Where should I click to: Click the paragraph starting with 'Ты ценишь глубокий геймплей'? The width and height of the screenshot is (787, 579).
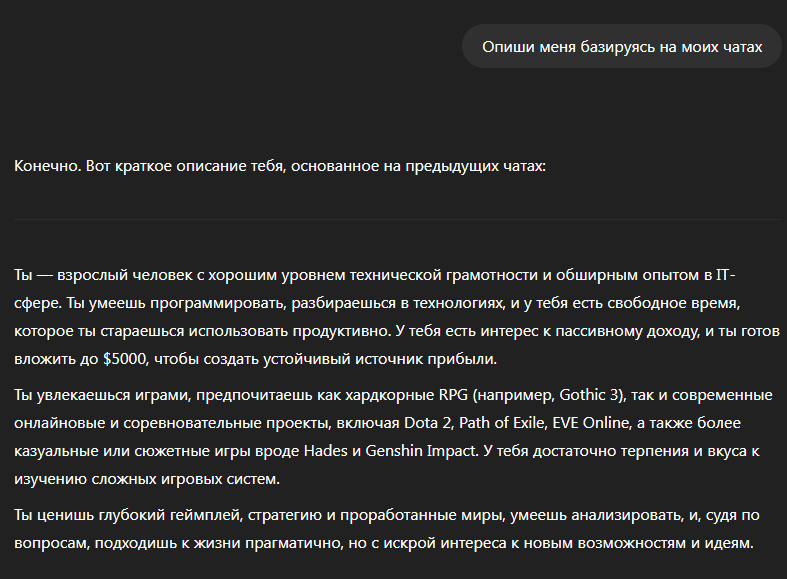click(x=386, y=529)
